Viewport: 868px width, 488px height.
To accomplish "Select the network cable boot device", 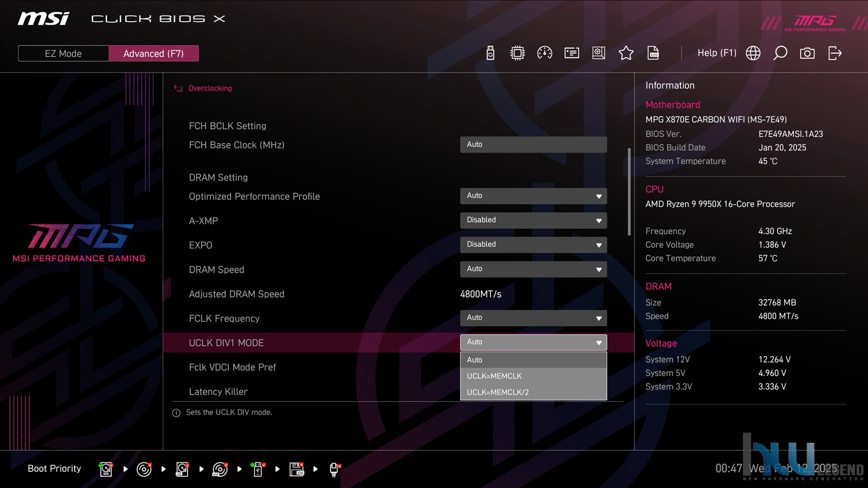I will pos(334,469).
